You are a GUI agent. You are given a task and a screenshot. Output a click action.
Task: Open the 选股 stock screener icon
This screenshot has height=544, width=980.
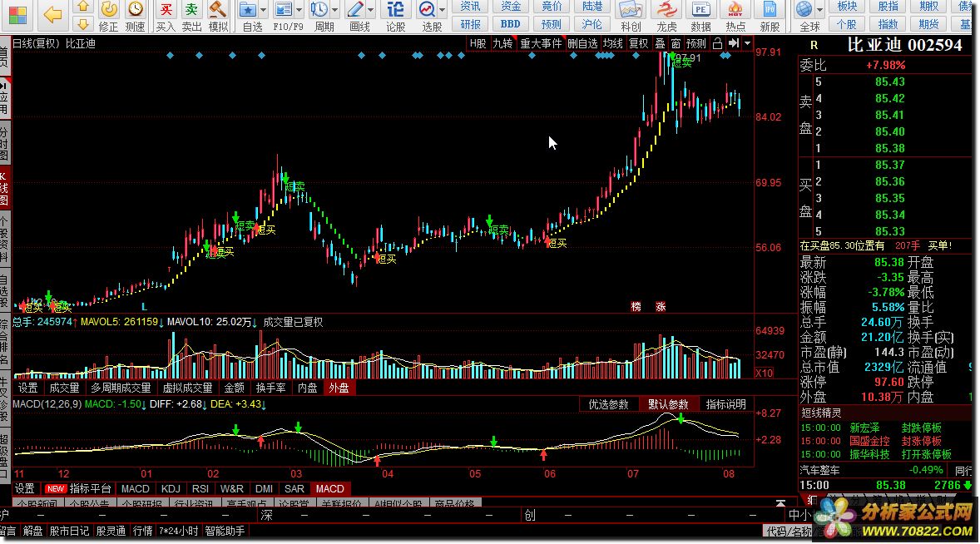coord(427,9)
